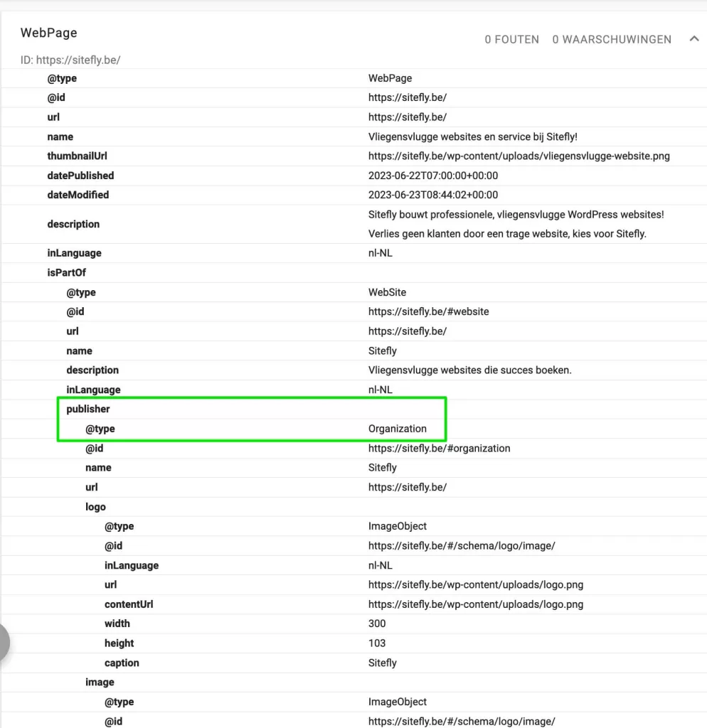
Task: Click the height value 103
Action: 377,643
